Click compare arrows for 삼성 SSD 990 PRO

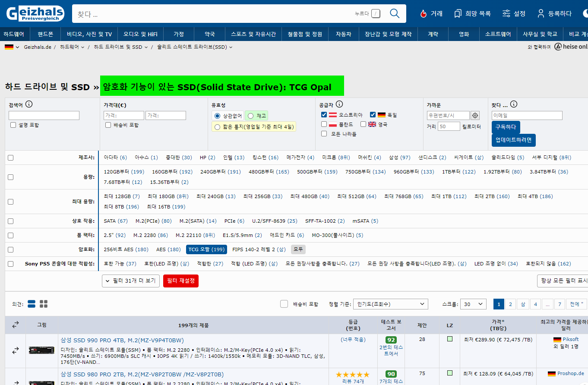[x=16, y=350]
